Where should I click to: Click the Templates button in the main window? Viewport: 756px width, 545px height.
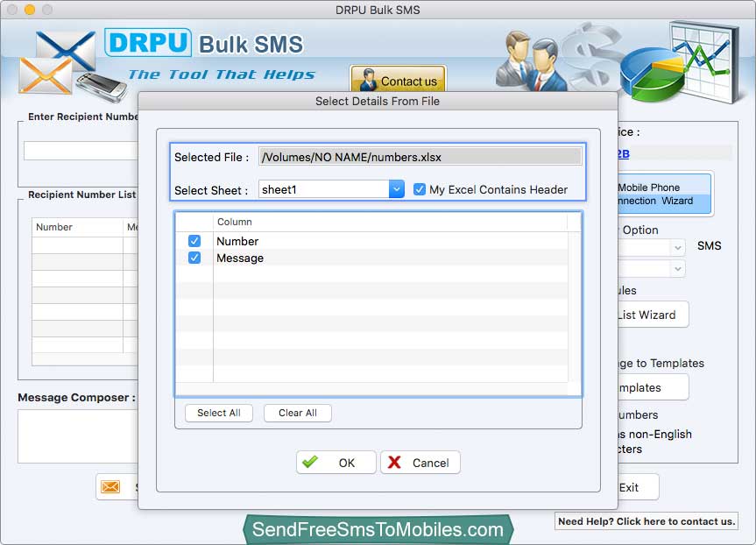pyautogui.click(x=653, y=387)
